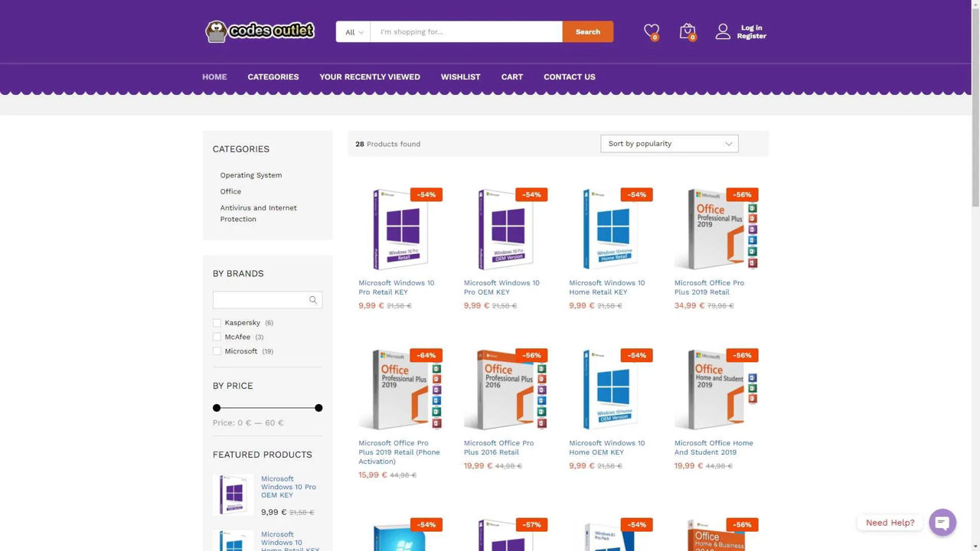Click the Register link
The image size is (980, 551).
point(752,36)
